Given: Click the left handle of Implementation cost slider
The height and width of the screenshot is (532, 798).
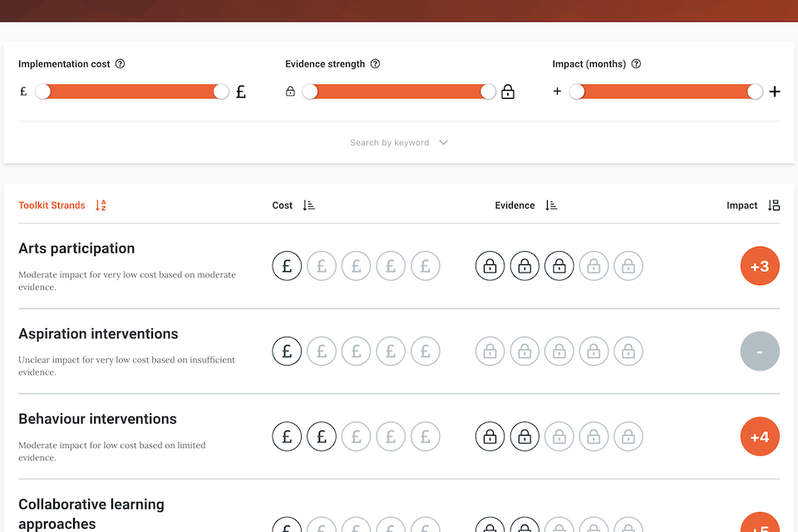Looking at the screenshot, I should (x=43, y=91).
